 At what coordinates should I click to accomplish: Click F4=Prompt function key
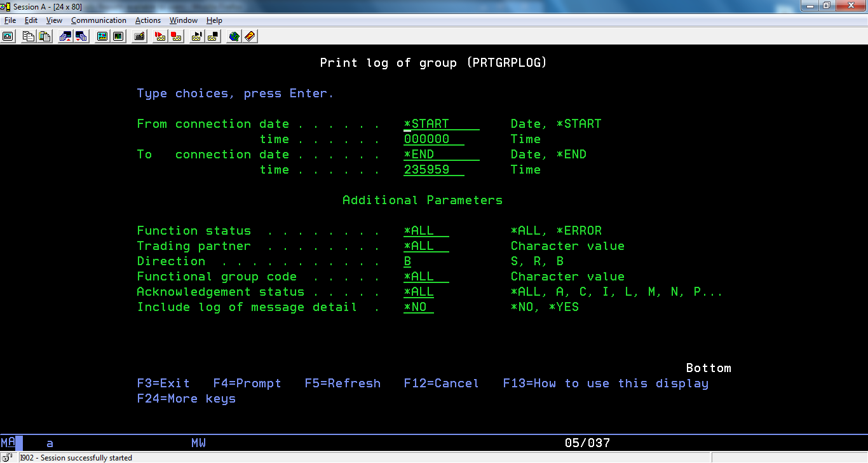[247, 384]
